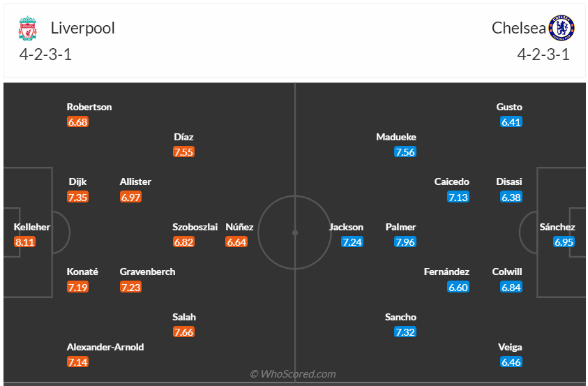Select Salah's 7.66 rating badge
Screen dimensions: 588x386
tap(183, 332)
